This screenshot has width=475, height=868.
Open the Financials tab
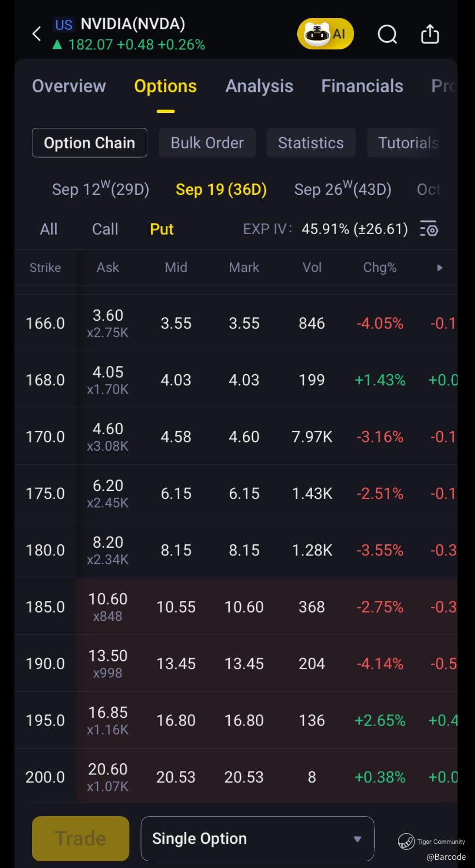pyautogui.click(x=362, y=86)
